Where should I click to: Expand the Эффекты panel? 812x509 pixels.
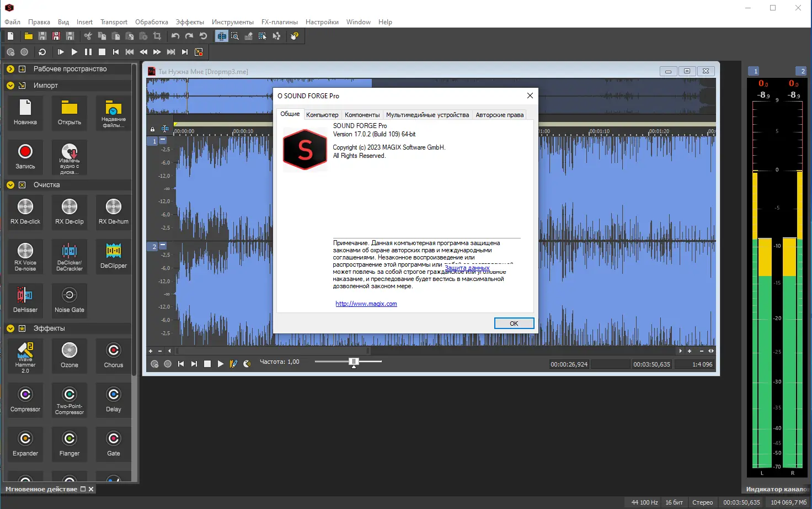click(10, 328)
